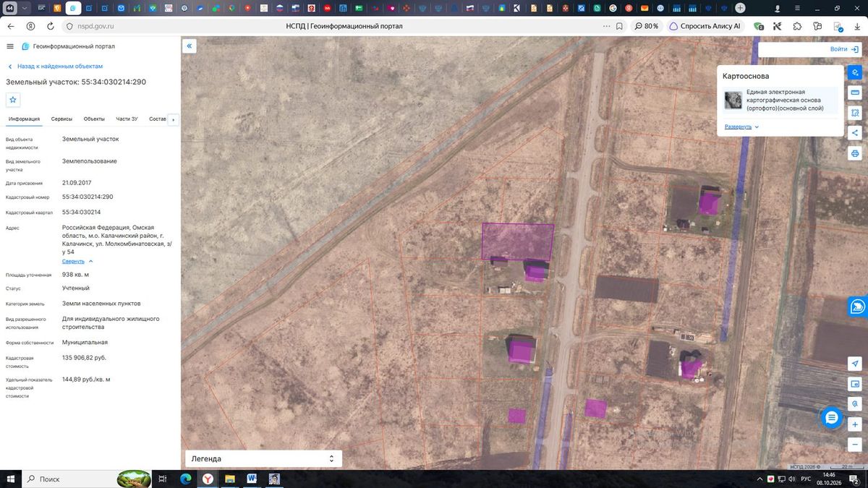
Task: Switch to the Сервисы tab
Action: coord(61,119)
